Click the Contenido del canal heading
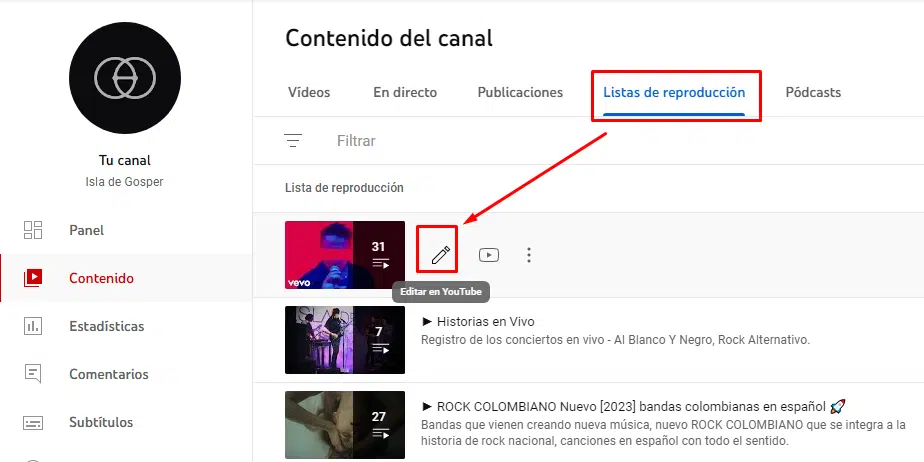 (x=389, y=38)
